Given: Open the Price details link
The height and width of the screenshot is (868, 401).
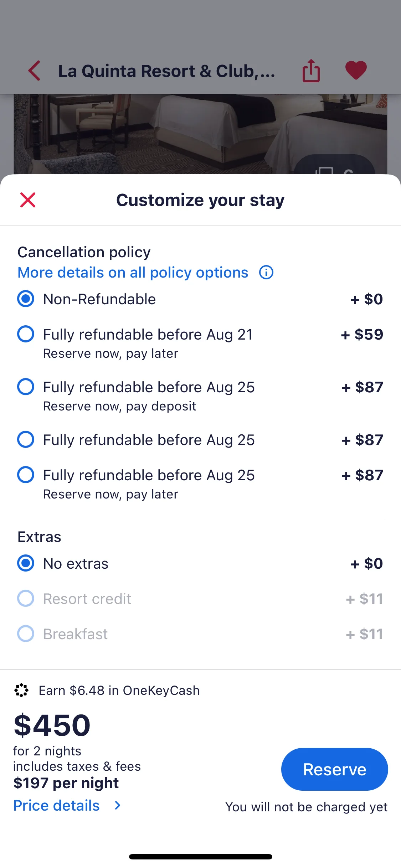Looking at the screenshot, I should (56, 805).
